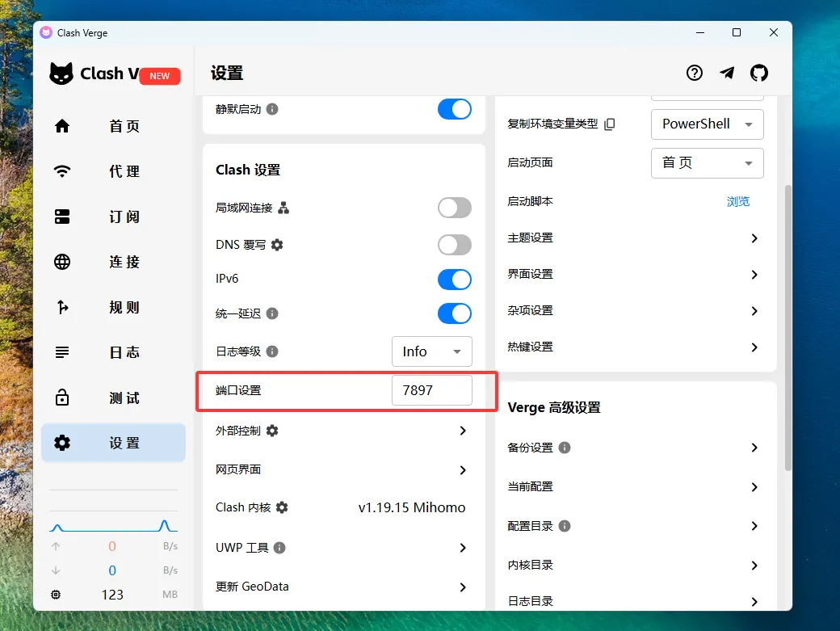This screenshot has width=840, height=631.
Task: Open the gear icon beside Clash 内核
Action: pos(282,507)
